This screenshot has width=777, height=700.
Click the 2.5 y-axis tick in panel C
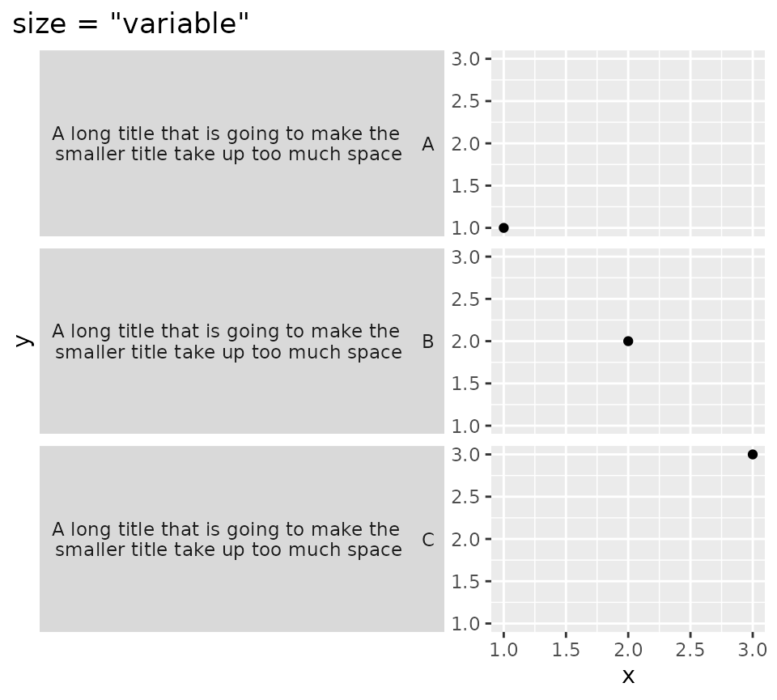coord(467,497)
